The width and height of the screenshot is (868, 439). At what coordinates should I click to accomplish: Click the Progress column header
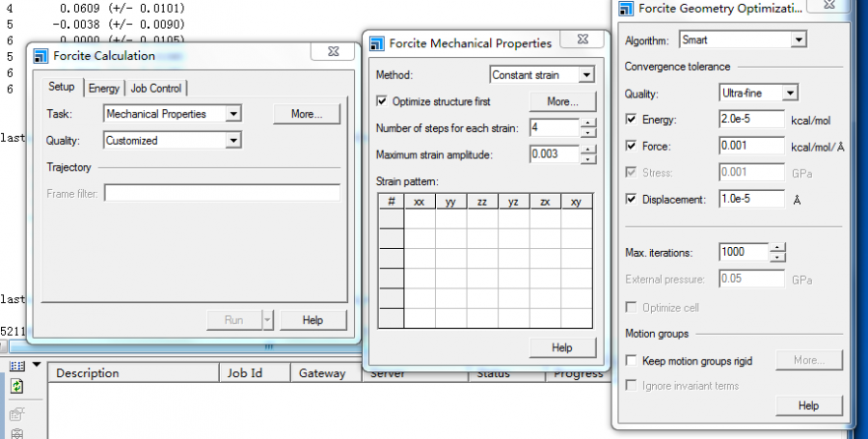579,374
